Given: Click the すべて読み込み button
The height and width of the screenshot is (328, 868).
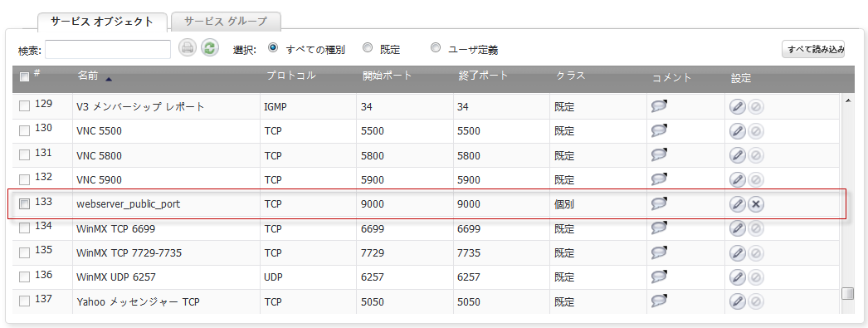Looking at the screenshot, I should 813,49.
